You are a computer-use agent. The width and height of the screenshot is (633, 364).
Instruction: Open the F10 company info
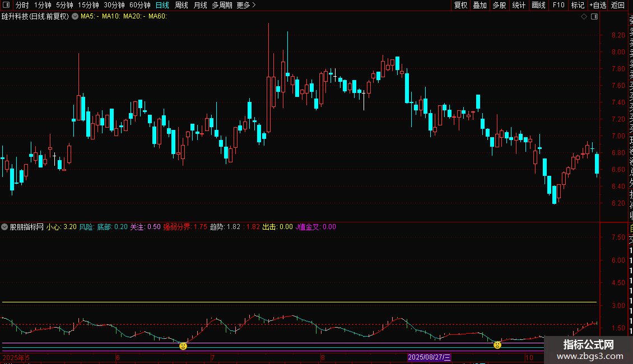point(558,5)
